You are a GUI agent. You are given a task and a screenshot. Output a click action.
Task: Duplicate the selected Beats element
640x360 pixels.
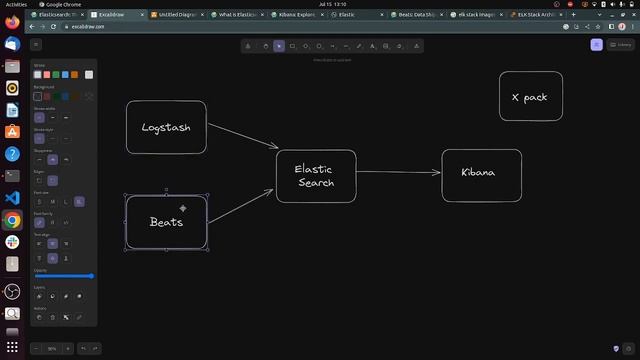coord(39,317)
